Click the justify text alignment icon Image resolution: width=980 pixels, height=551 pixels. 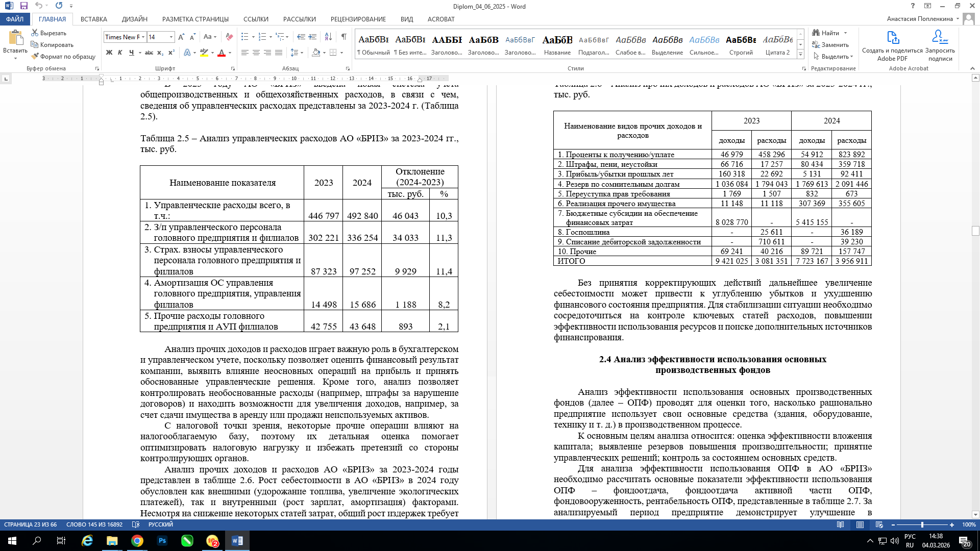[x=279, y=53]
